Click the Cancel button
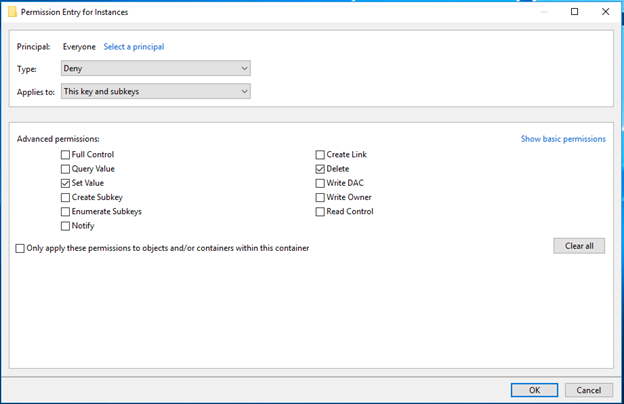 (x=589, y=390)
